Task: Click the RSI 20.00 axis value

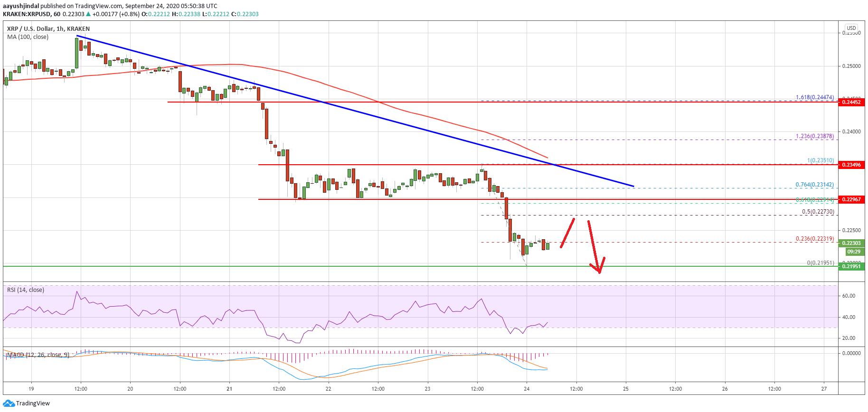Action: pyautogui.click(x=849, y=338)
